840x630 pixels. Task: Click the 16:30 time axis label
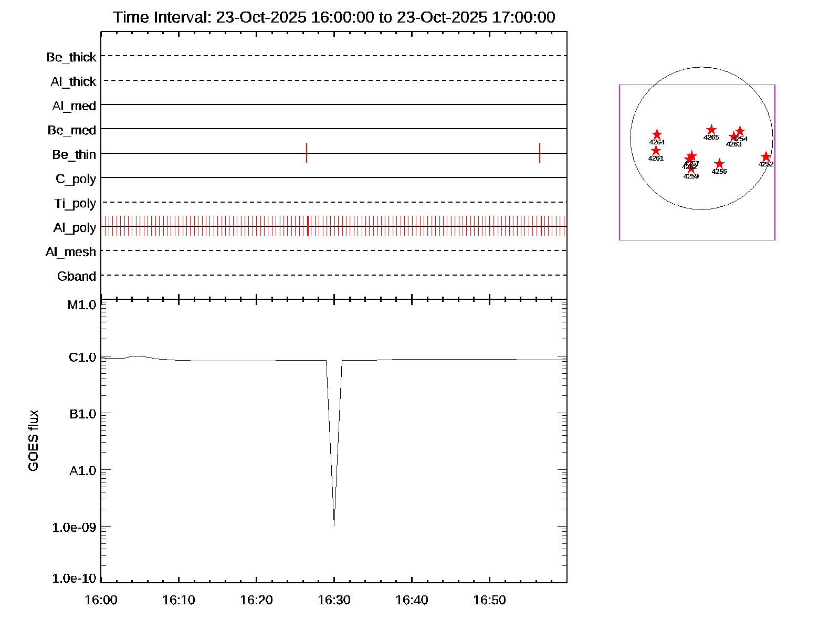(334, 600)
